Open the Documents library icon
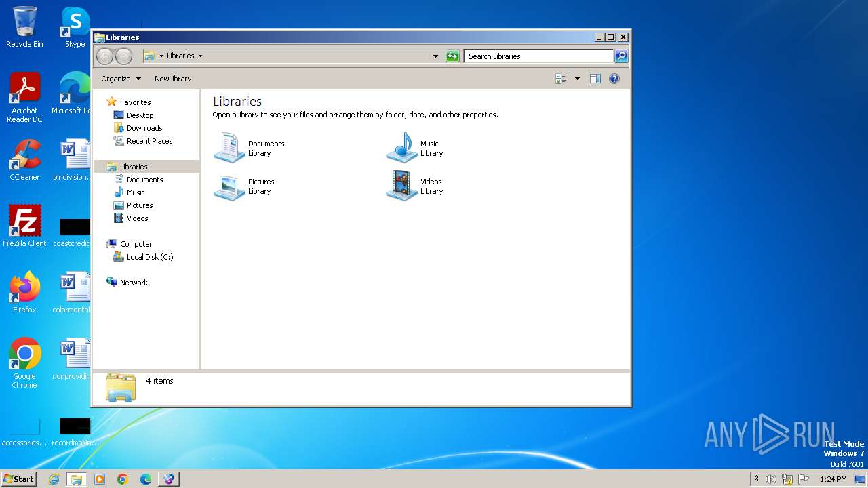868x488 pixels. (229, 148)
